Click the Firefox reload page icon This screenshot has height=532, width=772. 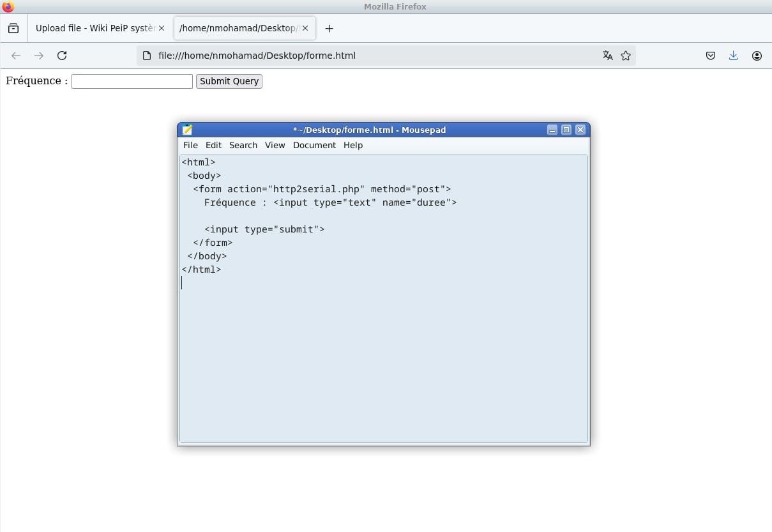[62, 56]
